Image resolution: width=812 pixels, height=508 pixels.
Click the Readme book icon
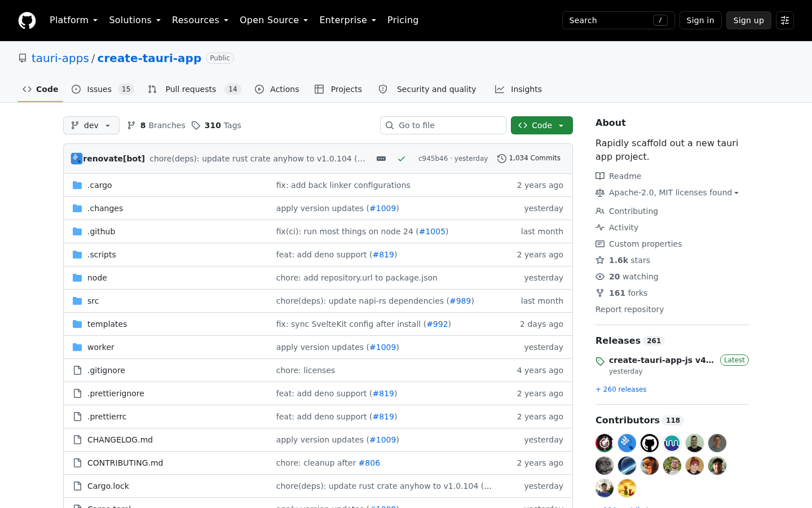pyautogui.click(x=600, y=176)
